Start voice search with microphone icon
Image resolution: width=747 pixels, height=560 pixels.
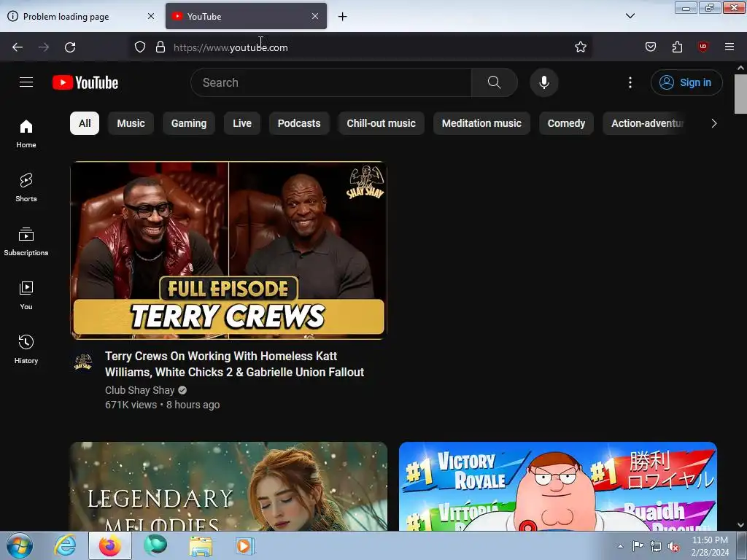(543, 82)
